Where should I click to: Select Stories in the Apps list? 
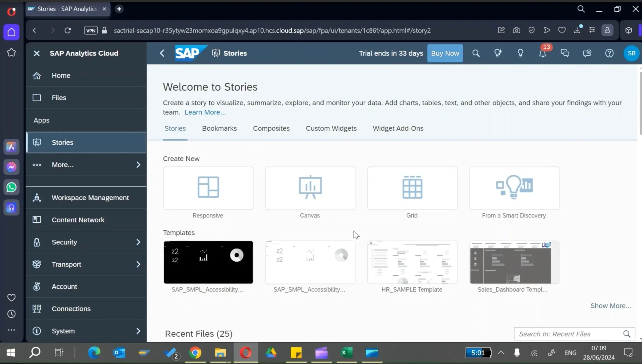pyautogui.click(x=86, y=142)
